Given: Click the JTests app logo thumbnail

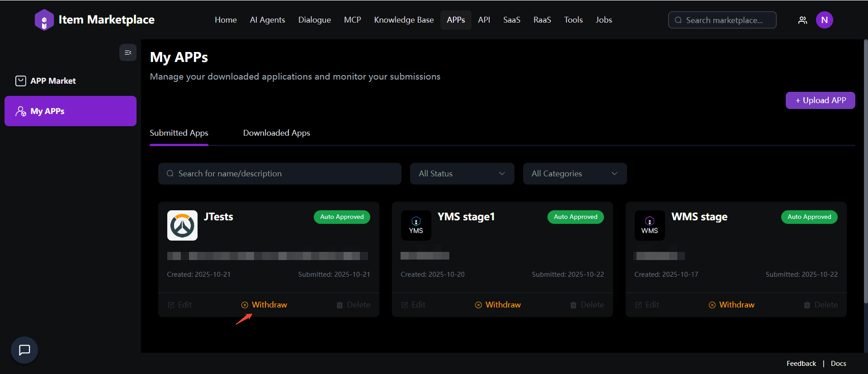Looking at the screenshot, I should (x=182, y=225).
